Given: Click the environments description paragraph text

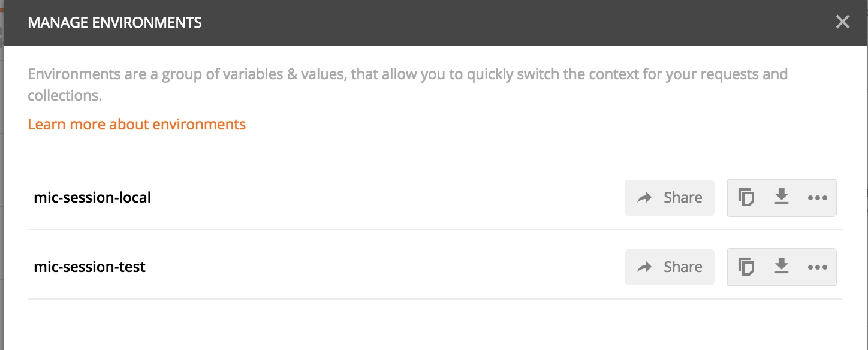Looking at the screenshot, I should click(408, 85).
